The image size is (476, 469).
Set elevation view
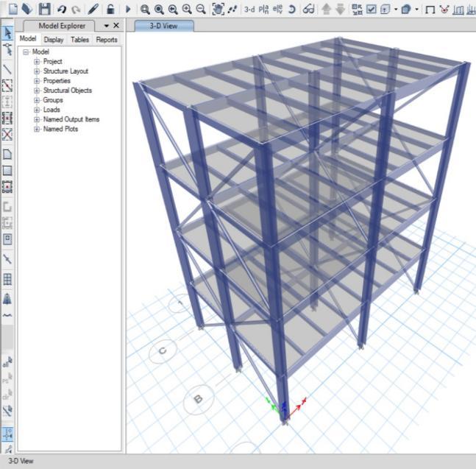pos(277,10)
